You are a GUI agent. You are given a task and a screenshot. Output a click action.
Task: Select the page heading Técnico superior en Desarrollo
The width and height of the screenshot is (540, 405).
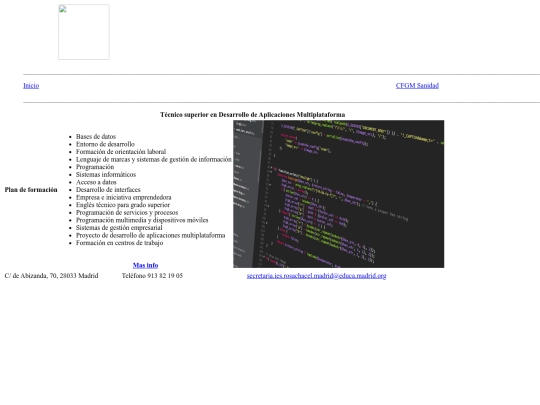(252, 114)
